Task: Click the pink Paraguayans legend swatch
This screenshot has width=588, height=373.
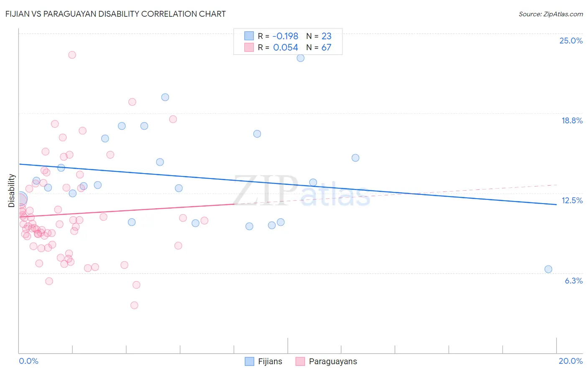Action: tap(300, 361)
